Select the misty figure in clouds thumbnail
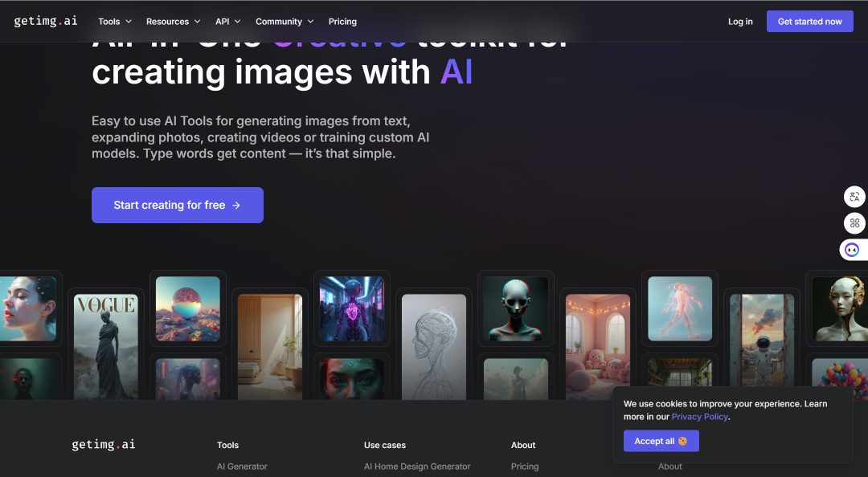Image resolution: width=868 pixels, height=477 pixels. pyautogui.click(x=516, y=379)
